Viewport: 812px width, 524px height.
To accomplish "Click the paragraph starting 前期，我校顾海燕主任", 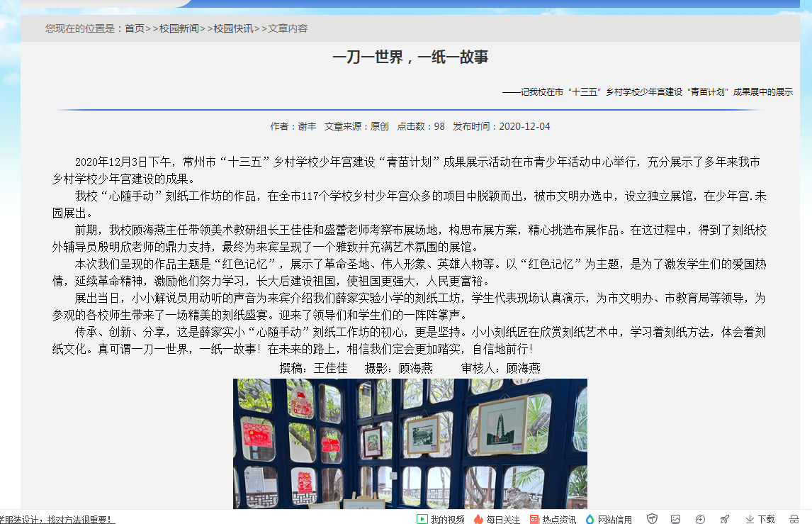I will point(409,238).
